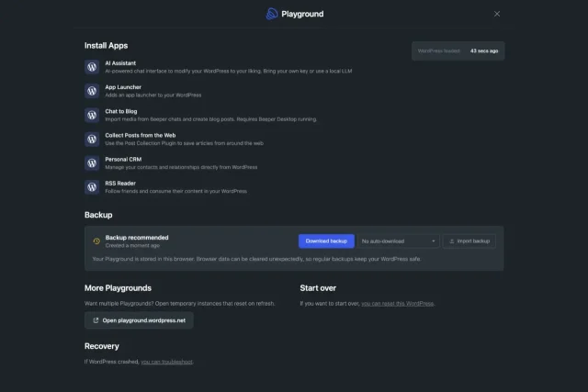Select the RSS Reader app title
588x392 pixels.
pos(120,184)
